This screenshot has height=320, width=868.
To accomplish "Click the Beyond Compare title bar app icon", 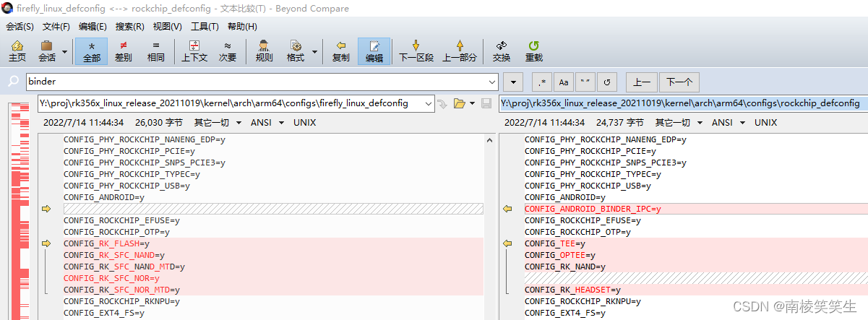I will (x=9, y=9).
